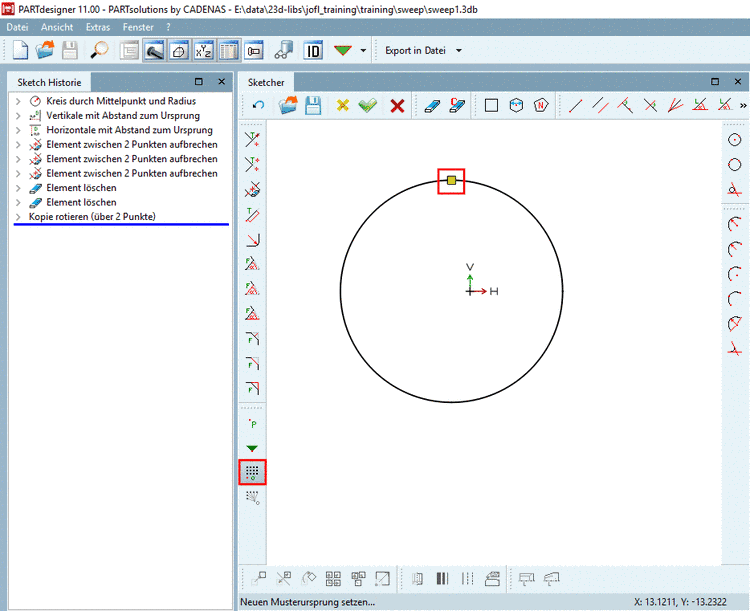Viewport: 750px width, 611px height.
Task: Toggle the xYz coordinates view button
Action: coord(201,50)
